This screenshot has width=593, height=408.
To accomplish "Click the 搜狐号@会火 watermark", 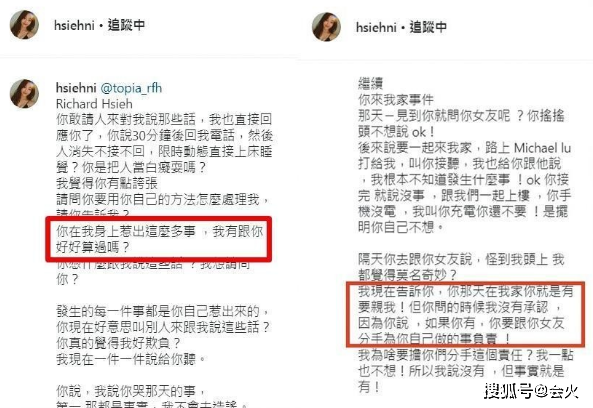I will point(531,390).
